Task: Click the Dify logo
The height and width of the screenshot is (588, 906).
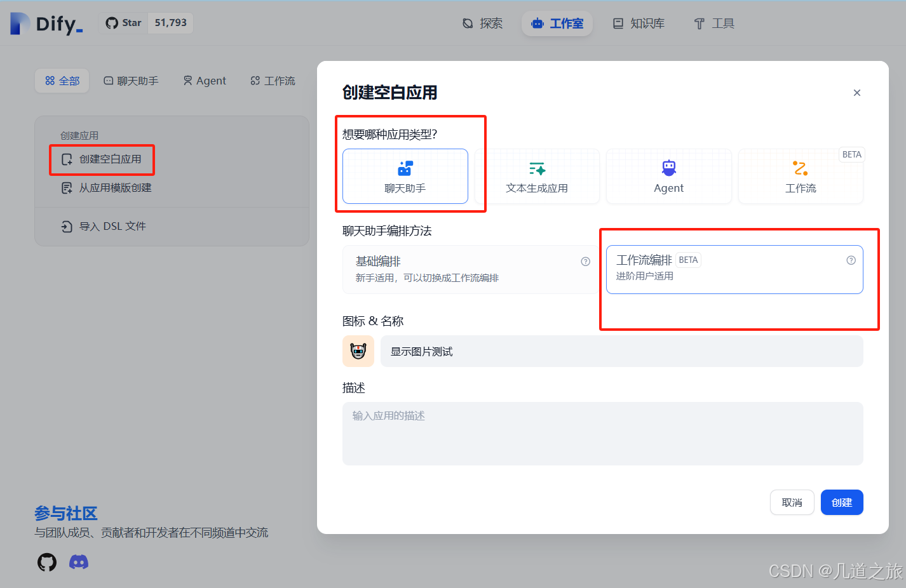Action: pyautogui.click(x=46, y=23)
